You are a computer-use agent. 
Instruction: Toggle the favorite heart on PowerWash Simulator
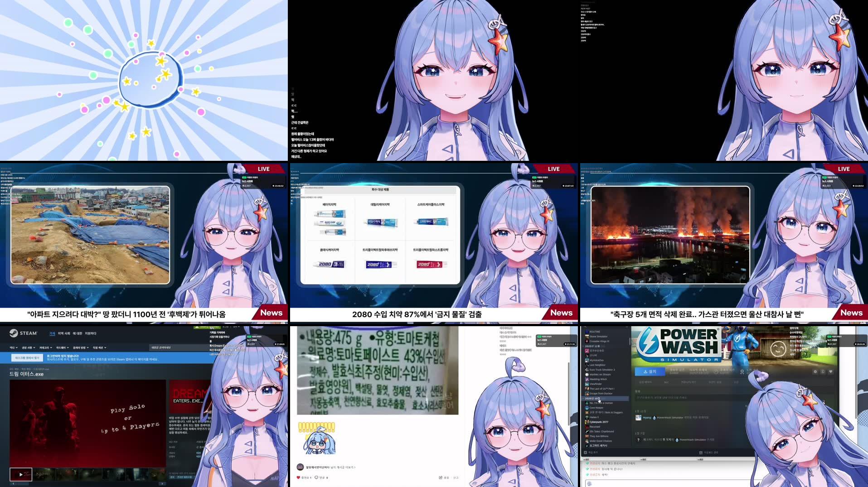pos(830,372)
